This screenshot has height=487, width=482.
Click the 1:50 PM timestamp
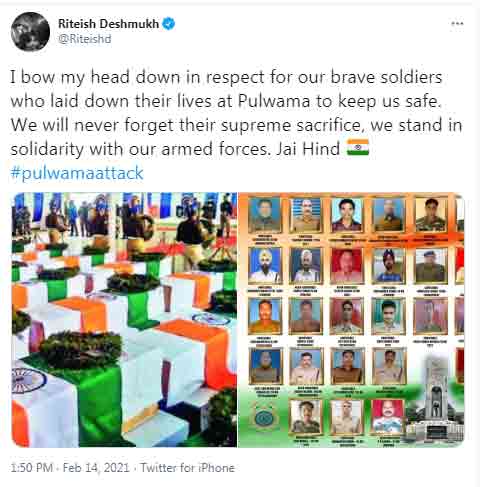(x=32, y=468)
